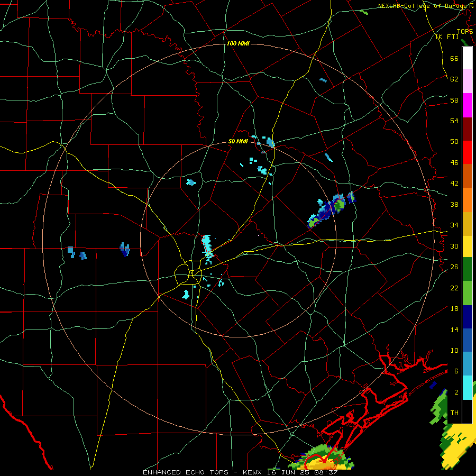Select the dark green legend band
This screenshot has height=476, width=476.
click(x=467, y=269)
